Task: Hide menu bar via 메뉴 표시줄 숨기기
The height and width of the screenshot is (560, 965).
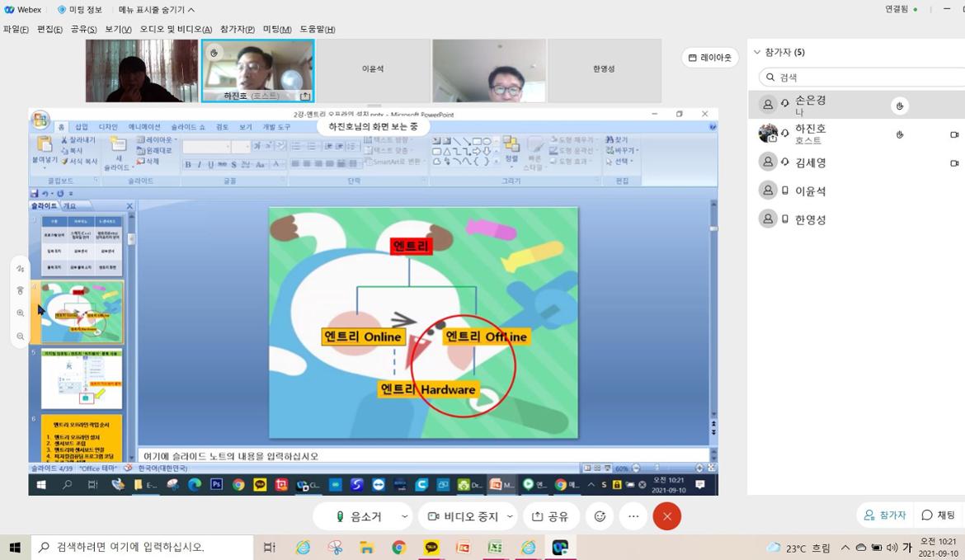Action: (x=157, y=10)
